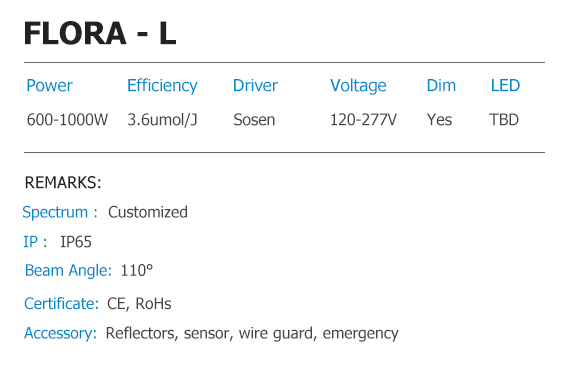Click the TBD LED value
570x365 pixels.
tap(504, 120)
